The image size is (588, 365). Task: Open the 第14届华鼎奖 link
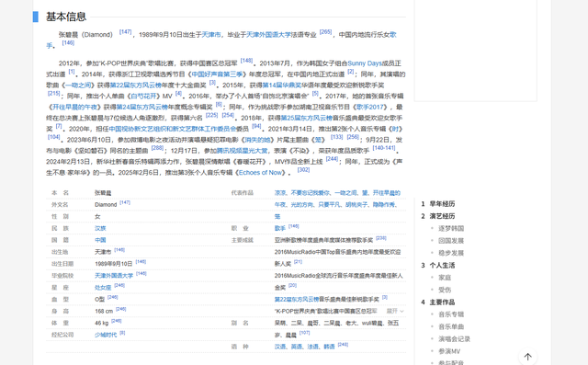click(x=282, y=86)
